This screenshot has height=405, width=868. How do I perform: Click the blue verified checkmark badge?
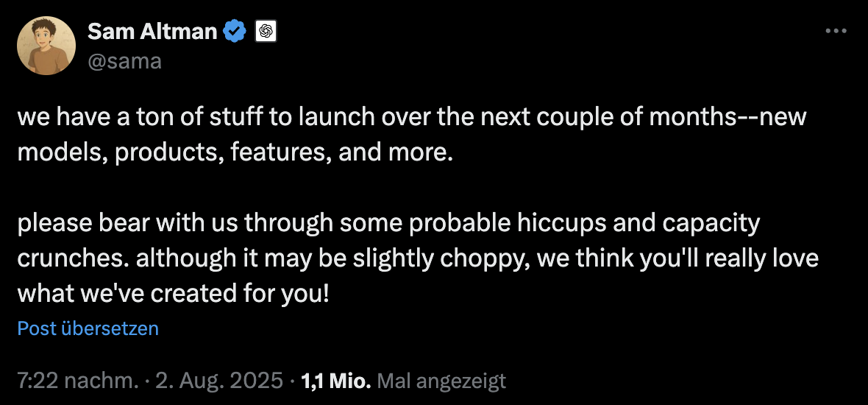tap(235, 32)
